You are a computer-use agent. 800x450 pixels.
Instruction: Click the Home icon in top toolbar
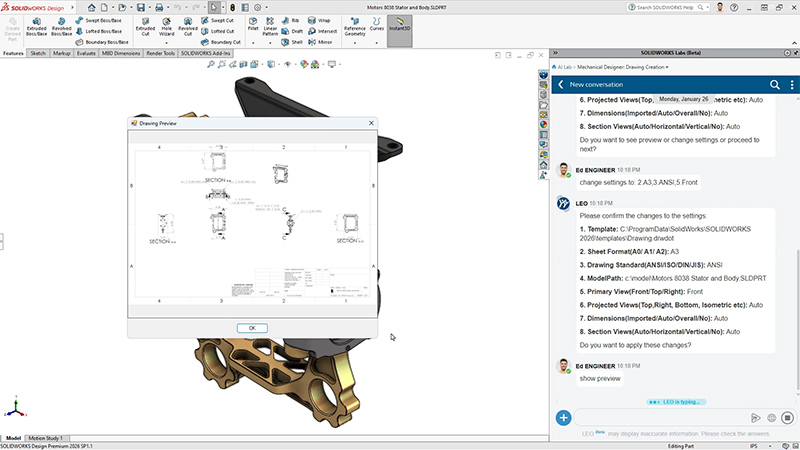click(x=92, y=8)
